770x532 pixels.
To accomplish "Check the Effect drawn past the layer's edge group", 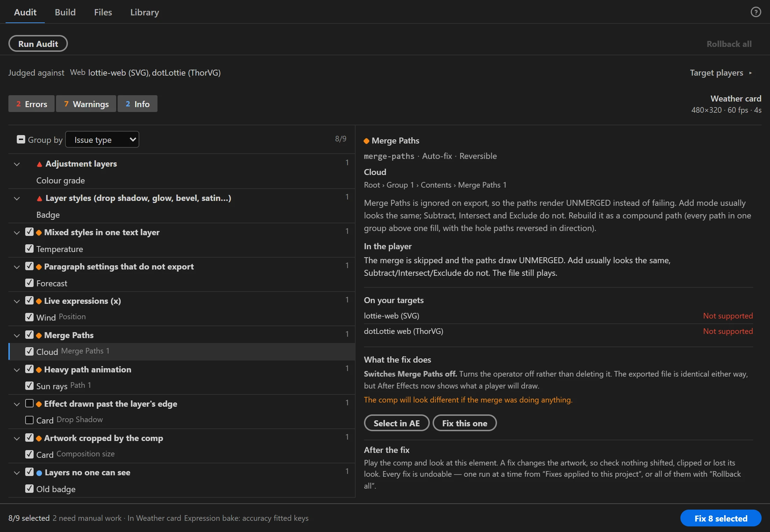I will point(29,403).
